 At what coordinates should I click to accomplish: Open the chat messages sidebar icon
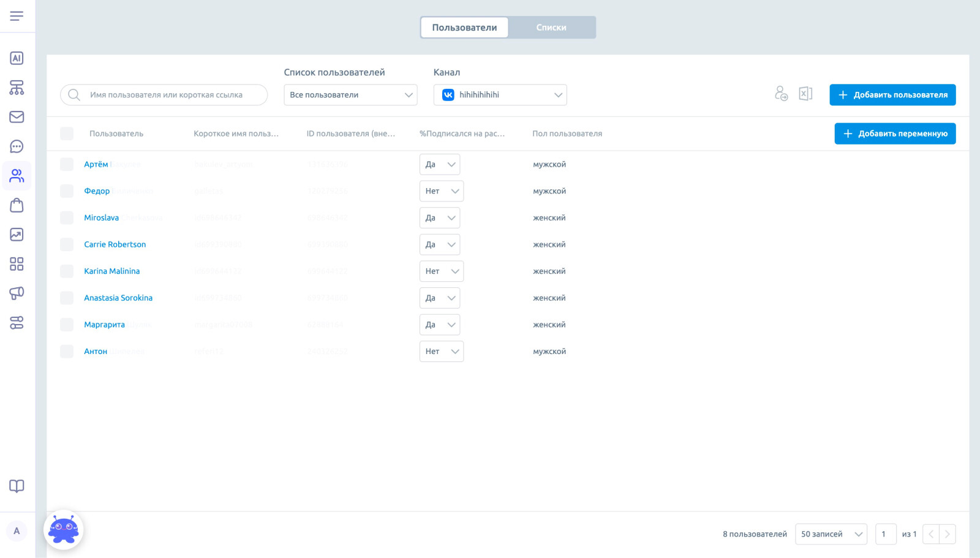coord(17,146)
